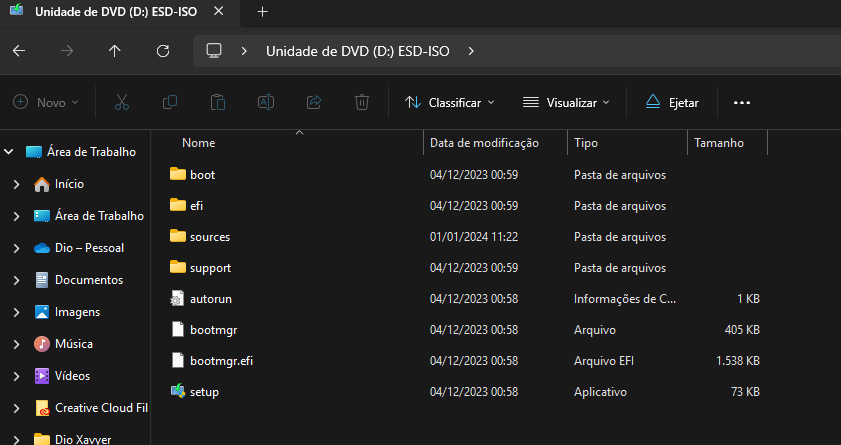This screenshot has width=841, height=445.
Task: Click the This PC monitor icon in address bar
Action: tap(214, 50)
